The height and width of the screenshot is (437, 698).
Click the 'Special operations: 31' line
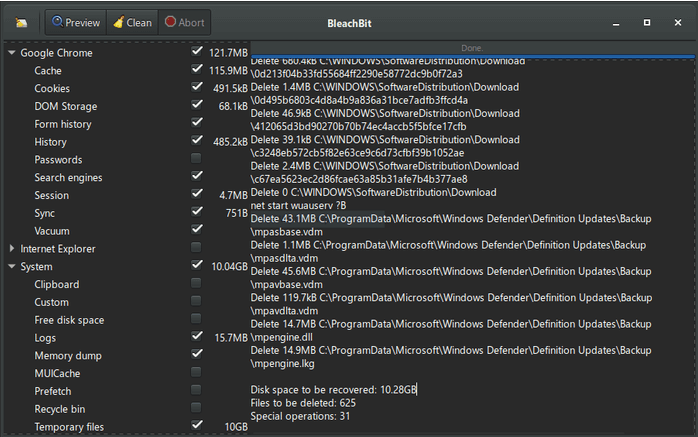(x=300, y=417)
